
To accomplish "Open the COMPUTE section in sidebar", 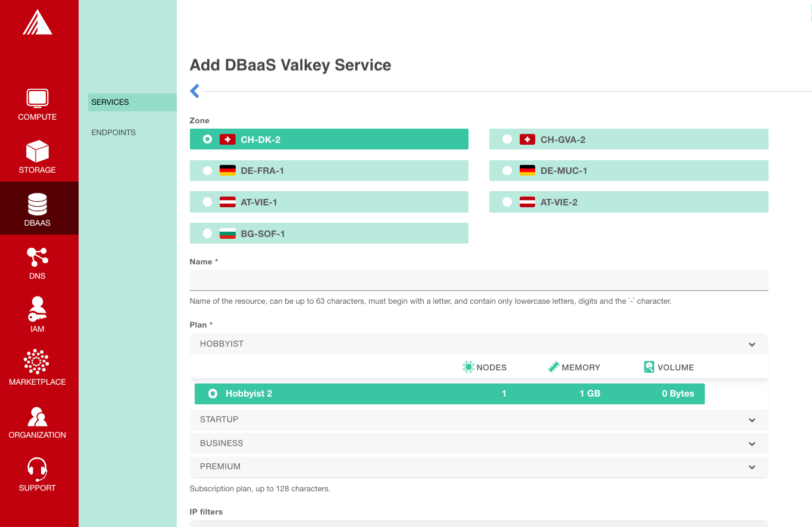I will pos(37,105).
